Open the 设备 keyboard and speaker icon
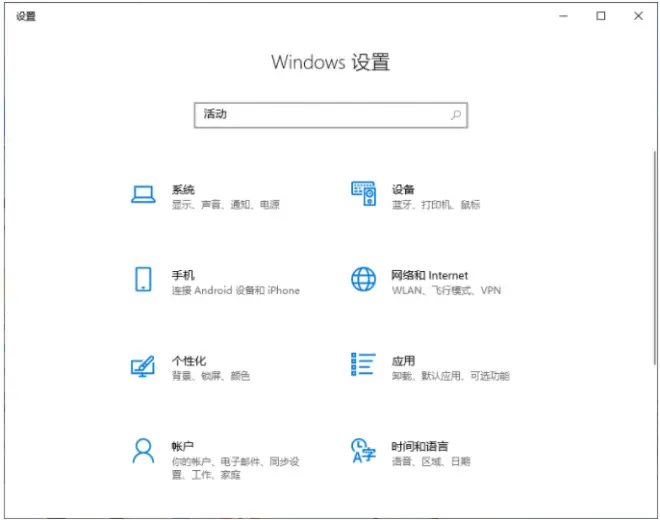Viewport: 660px width, 520px height. tap(364, 194)
